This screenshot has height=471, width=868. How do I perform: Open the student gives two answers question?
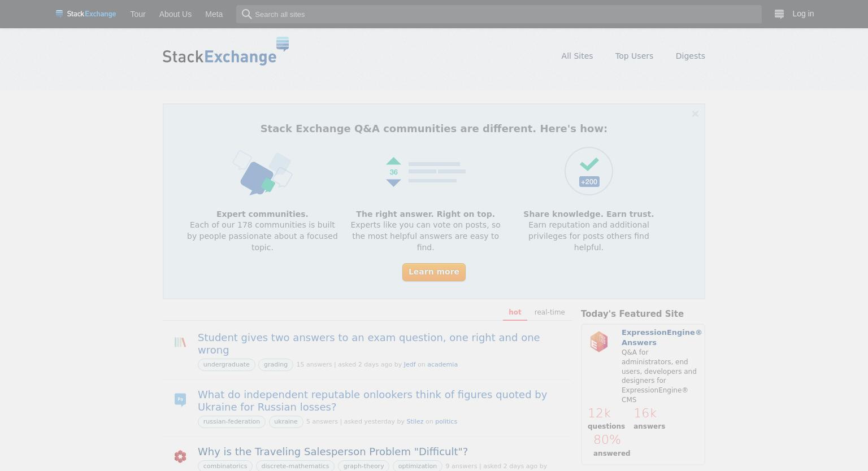[368, 344]
